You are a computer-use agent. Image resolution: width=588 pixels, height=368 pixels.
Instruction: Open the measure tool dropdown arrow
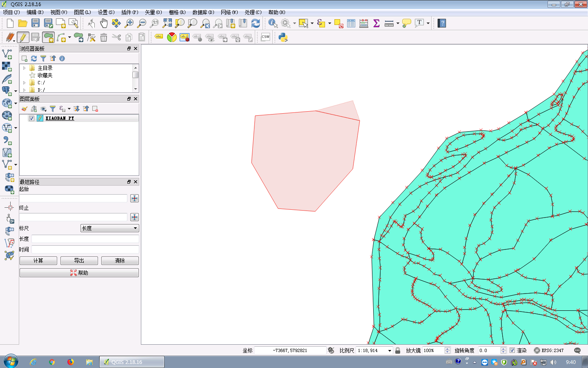pyautogui.click(x=398, y=23)
